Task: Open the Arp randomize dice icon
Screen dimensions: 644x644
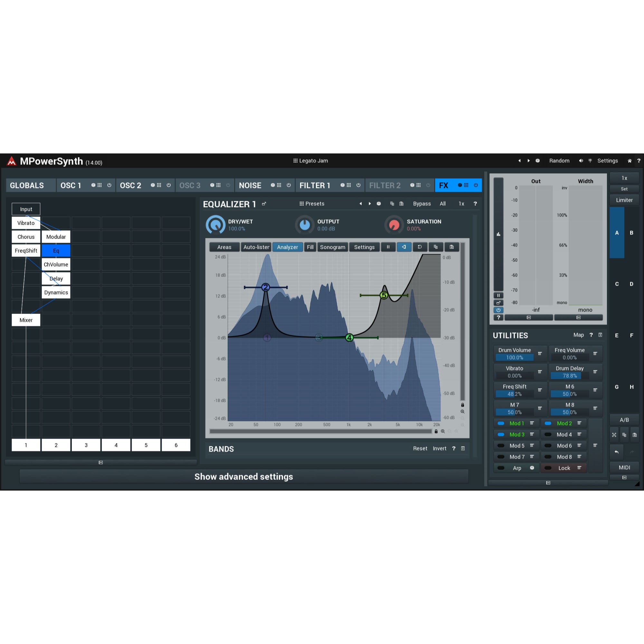Action: point(532,468)
